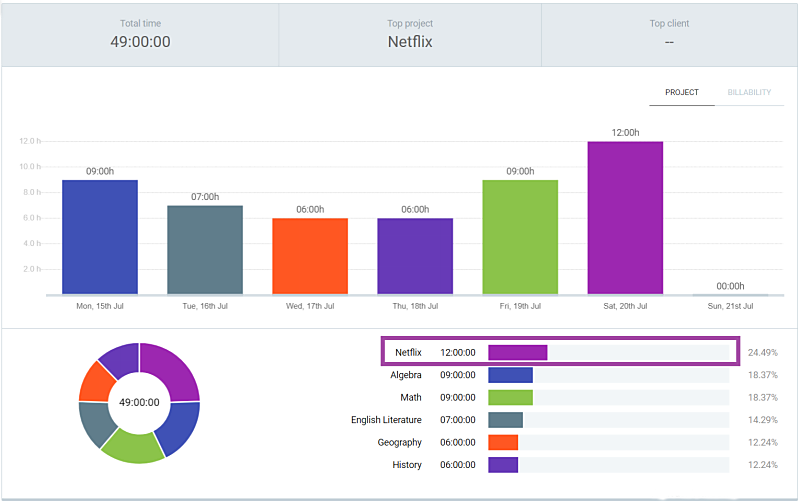Click the Math project name

411,397
